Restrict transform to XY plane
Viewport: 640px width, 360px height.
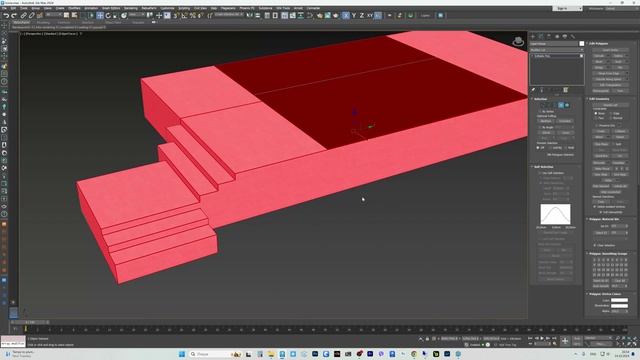[x=370, y=16]
